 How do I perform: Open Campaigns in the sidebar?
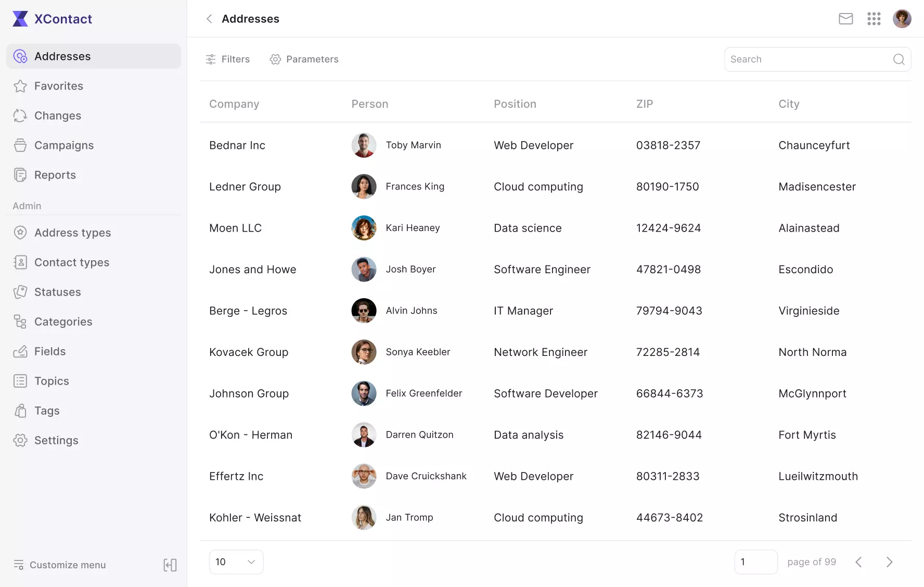[x=94, y=145]
